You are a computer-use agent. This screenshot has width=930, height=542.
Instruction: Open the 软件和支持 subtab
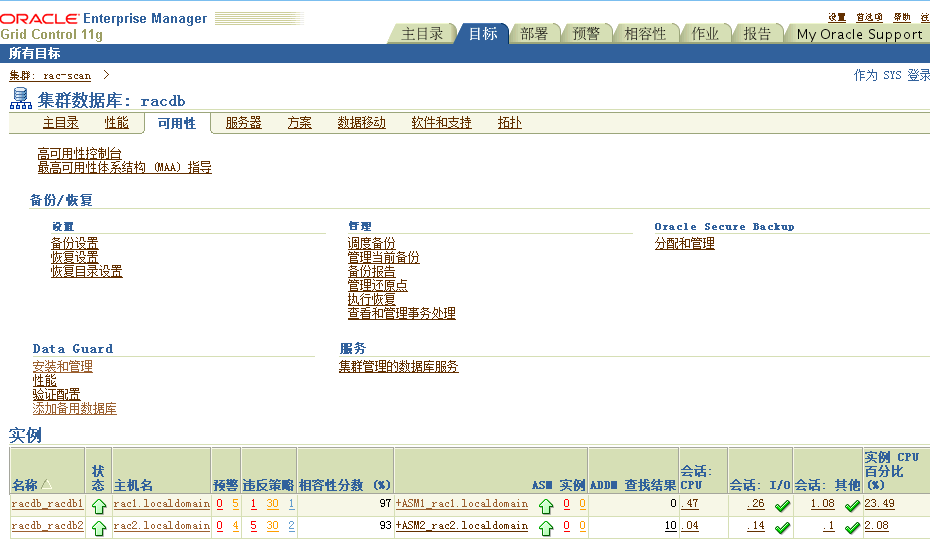(x=441, y=123)
